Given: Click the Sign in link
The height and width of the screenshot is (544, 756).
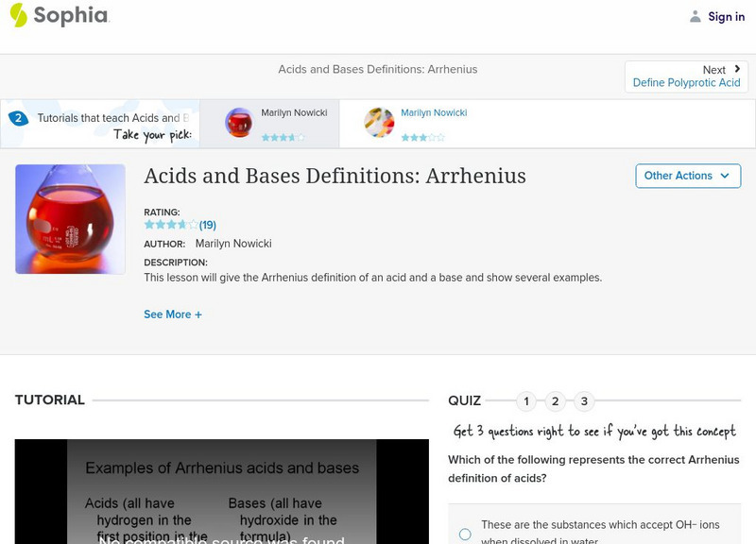Looking at the screenshot, I should [726, 16].
